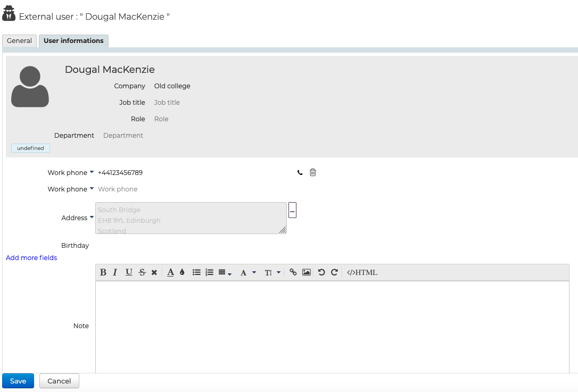
Task: Save the external user changes
Action: [x=18, y=381]
